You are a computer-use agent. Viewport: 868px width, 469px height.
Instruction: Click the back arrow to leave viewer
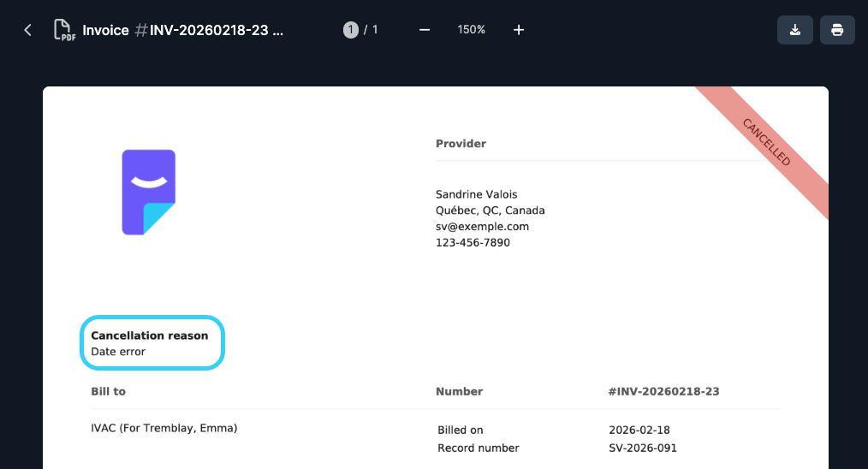click(x=27, y=30)
